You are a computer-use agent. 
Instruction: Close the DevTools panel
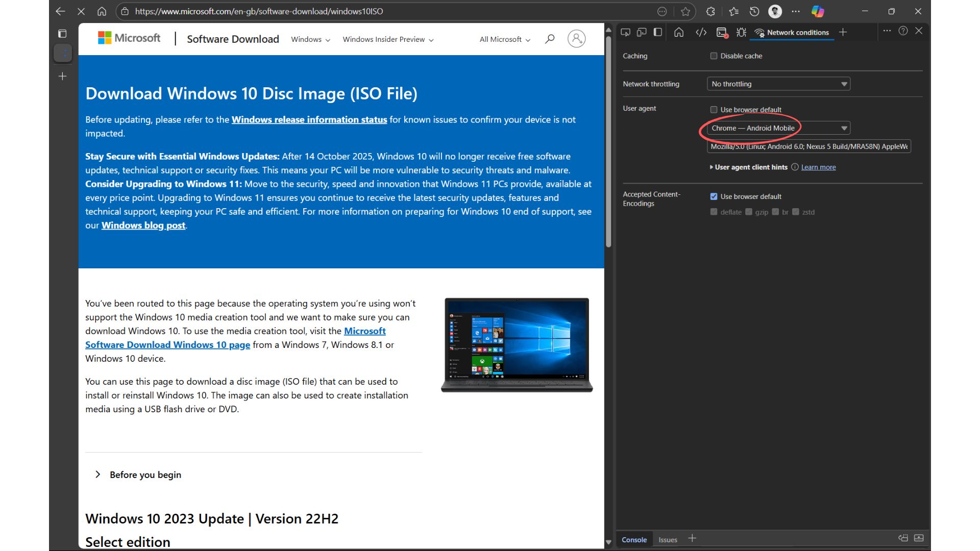[919, 31]
